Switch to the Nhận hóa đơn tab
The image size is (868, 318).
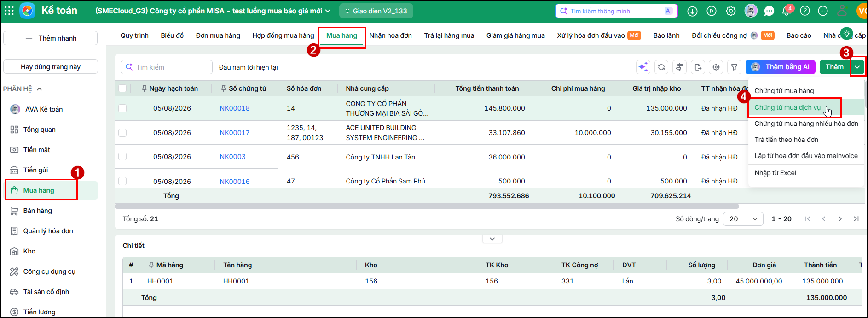click(390, 35)
